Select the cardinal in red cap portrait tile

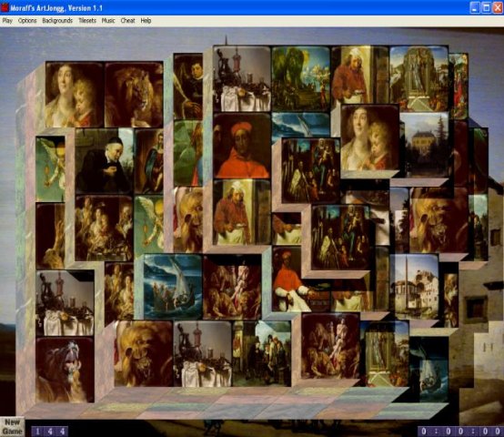tap(242, 146)
